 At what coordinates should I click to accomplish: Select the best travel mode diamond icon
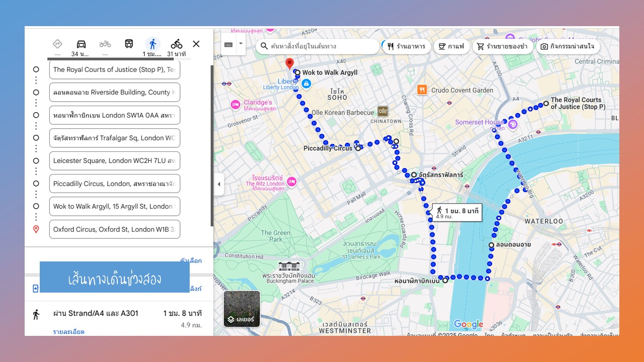pos(57,44)
